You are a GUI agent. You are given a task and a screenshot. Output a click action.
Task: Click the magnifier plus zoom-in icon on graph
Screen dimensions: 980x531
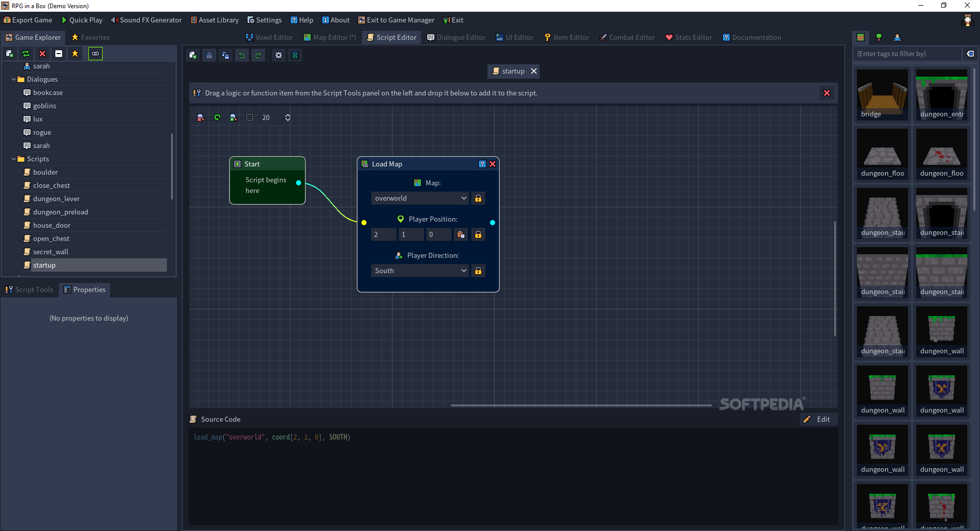pos(233,117)
